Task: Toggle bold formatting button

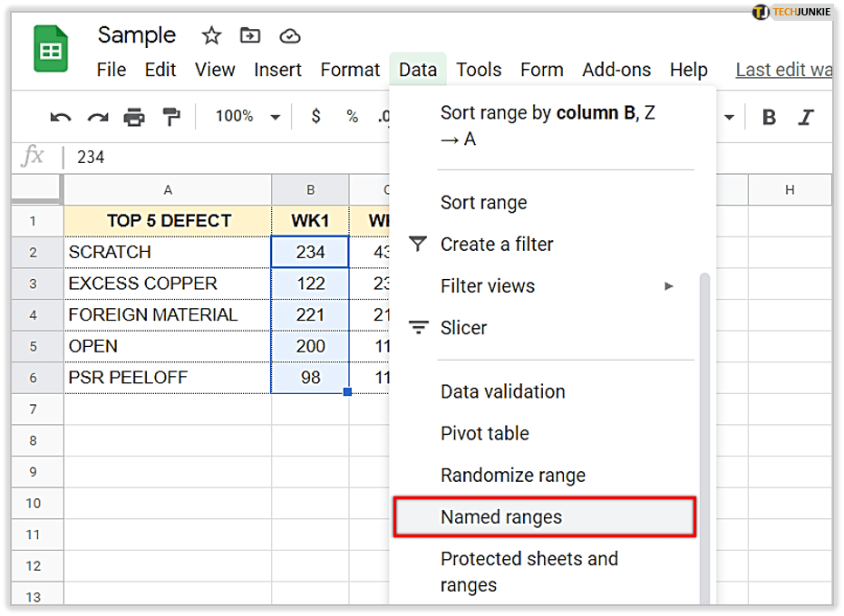Action: [769, 117]
